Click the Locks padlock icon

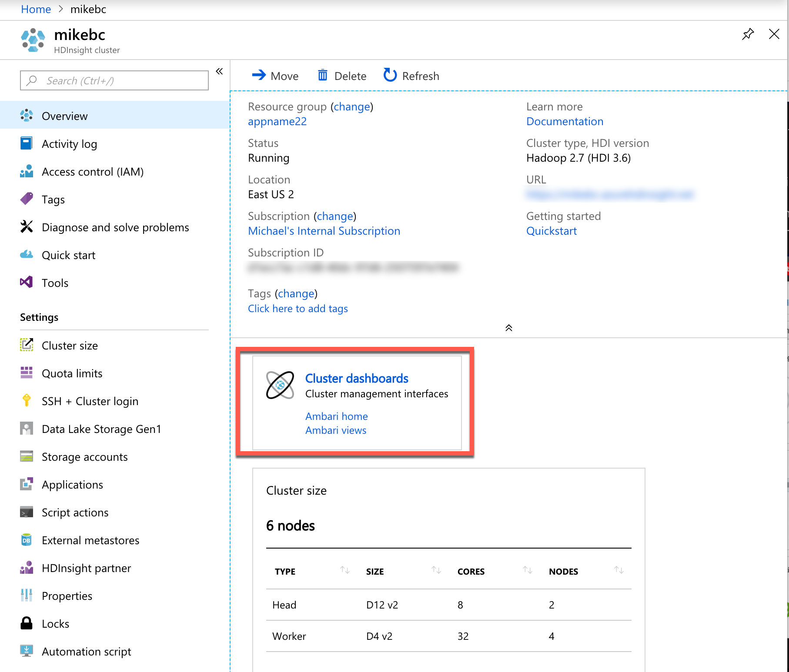pos(27,623)
